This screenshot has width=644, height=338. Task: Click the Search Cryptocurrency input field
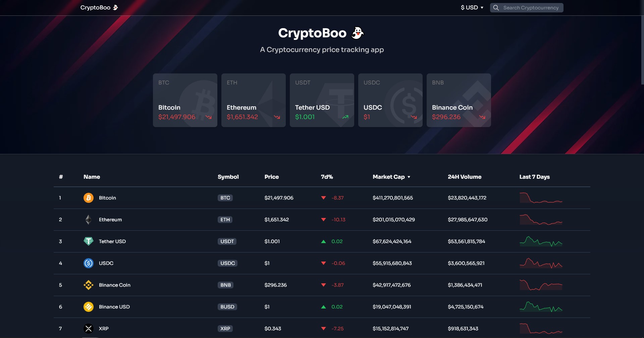[530, 7]
